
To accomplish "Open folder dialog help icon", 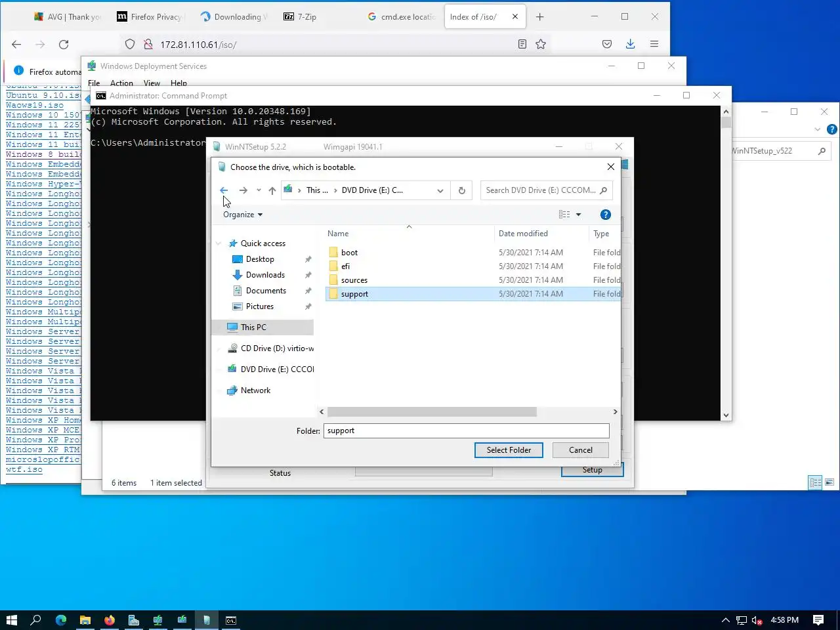I will (606, 215).
